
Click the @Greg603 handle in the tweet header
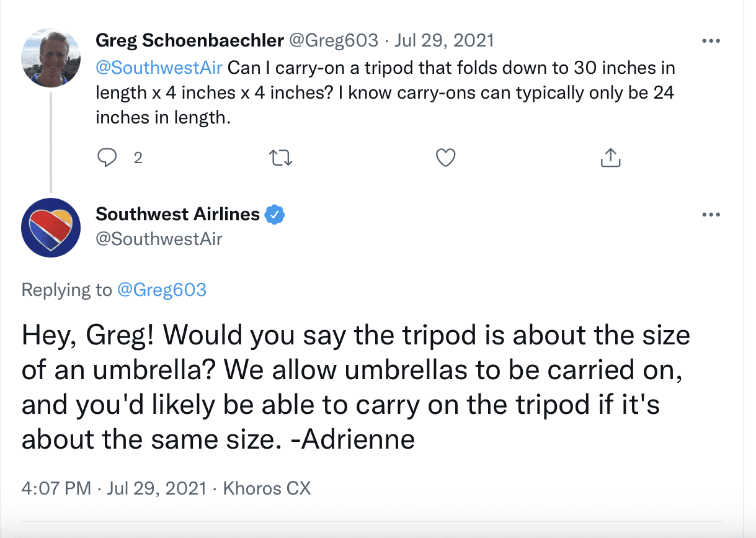[x=334, y=41]
